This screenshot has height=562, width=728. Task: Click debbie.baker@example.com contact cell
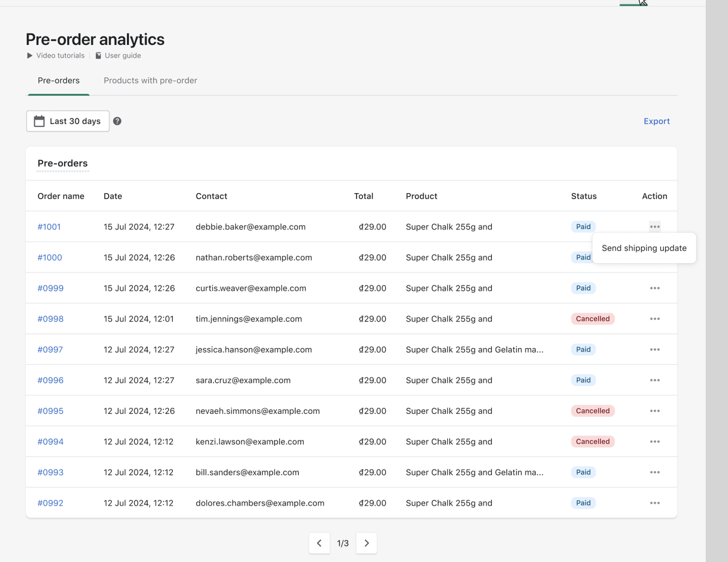[x=251, y=227]
